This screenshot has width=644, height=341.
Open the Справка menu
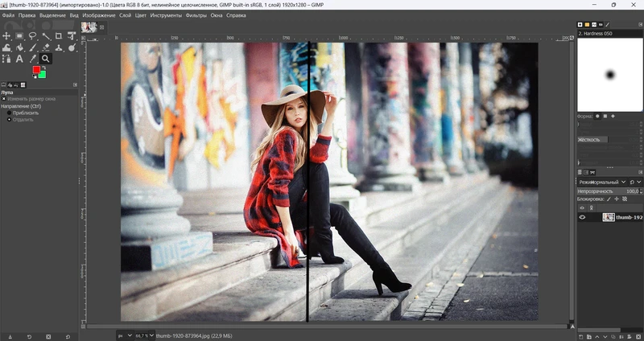point(236,15)
